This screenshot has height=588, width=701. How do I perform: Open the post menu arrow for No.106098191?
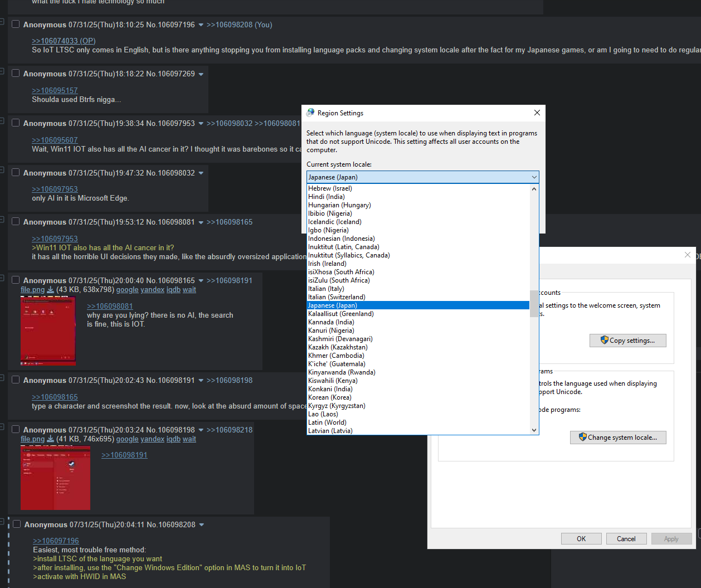tap(201, 381)
